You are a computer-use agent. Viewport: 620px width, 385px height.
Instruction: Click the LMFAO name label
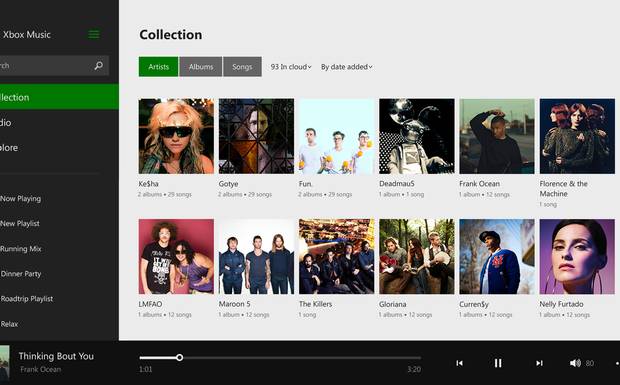[x=150, y=304]
